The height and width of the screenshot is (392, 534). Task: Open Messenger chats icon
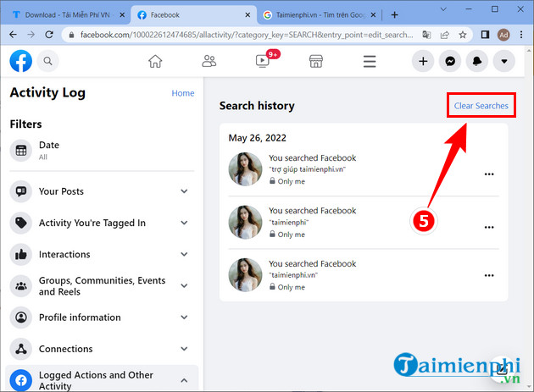coord(450,61)
